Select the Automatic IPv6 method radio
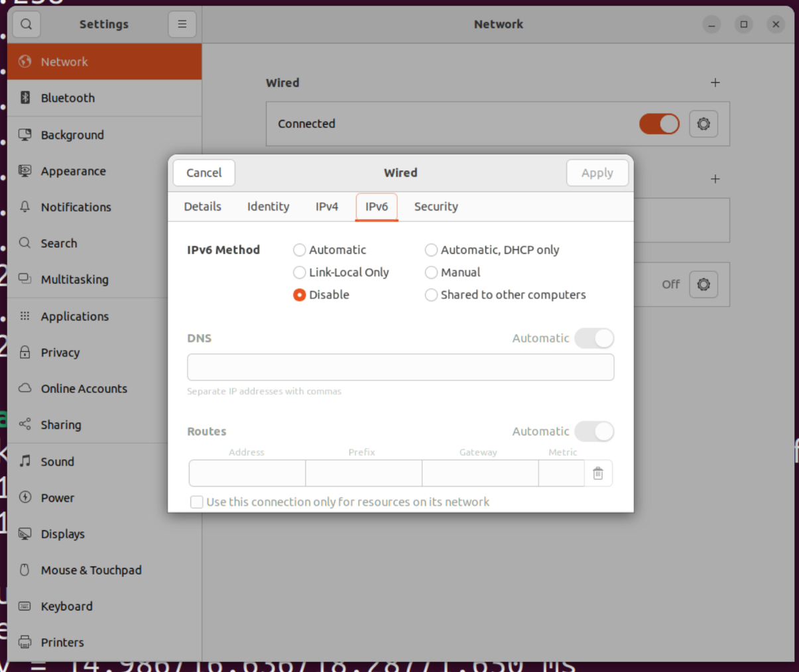This screenshot has width=799, height=672. 300,250
